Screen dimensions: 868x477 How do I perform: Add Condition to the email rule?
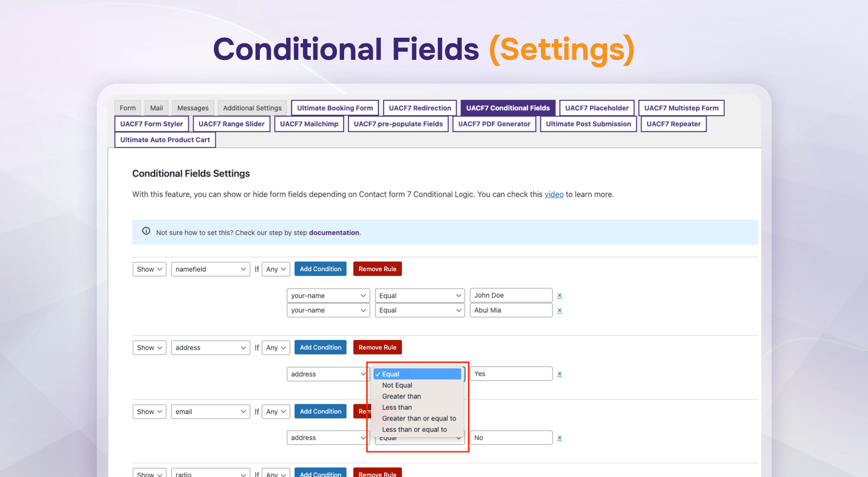320,411
